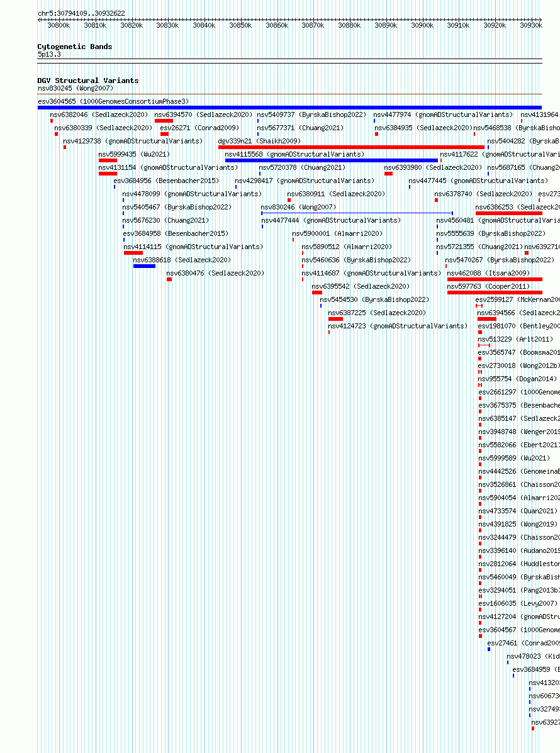Open nsv597763 (Cooper2011) variant

point(488,286)
